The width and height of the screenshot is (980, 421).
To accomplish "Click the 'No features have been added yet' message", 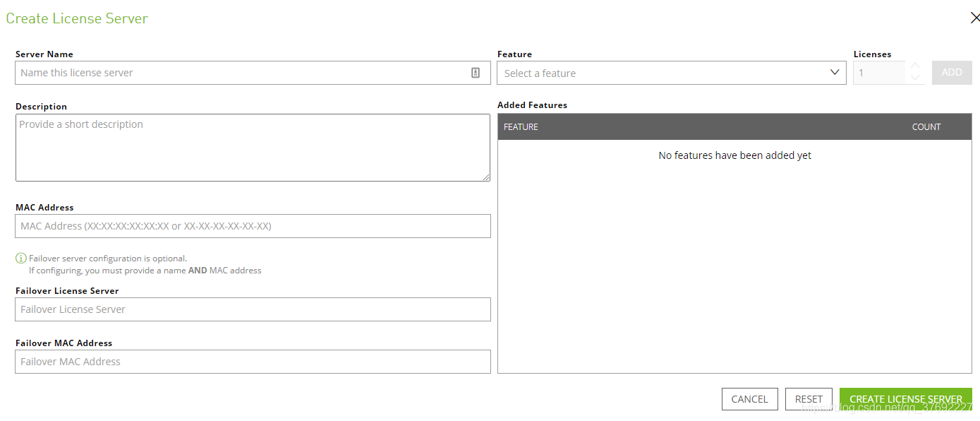I will [734, 155].
